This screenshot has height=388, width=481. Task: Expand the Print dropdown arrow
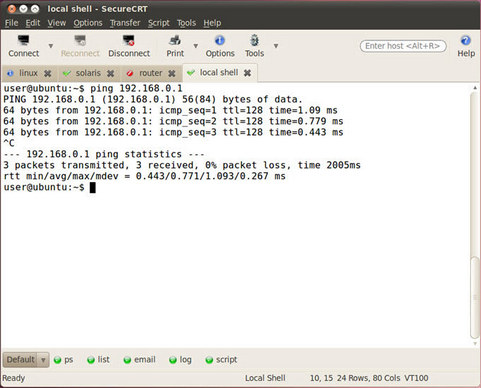196,46
